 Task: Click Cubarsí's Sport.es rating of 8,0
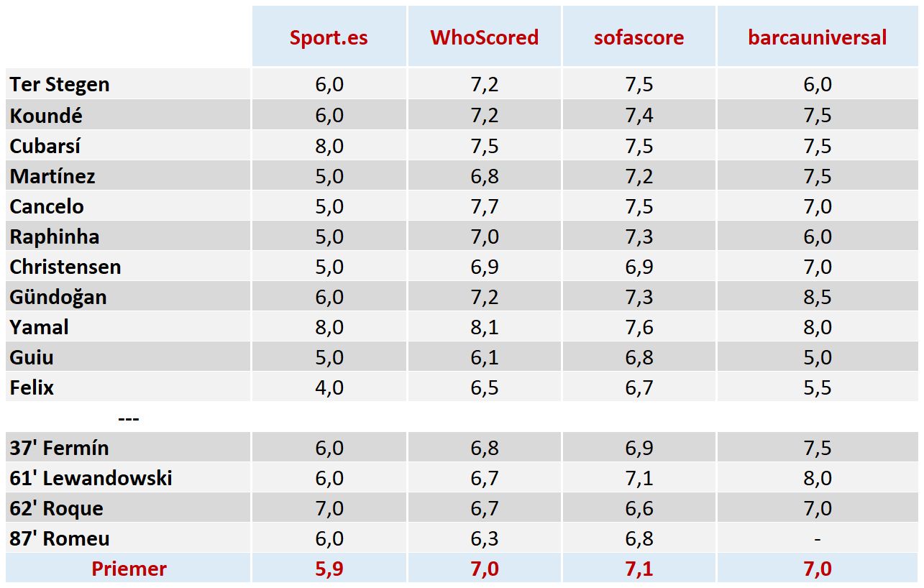(x=329, y=146)
